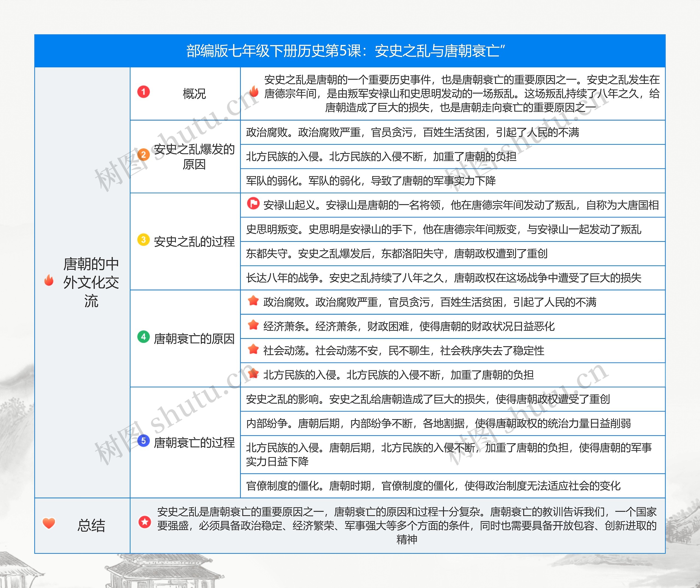
Task: Select the title 部编版七年级下册历史第5课
Action: [346, 51]
